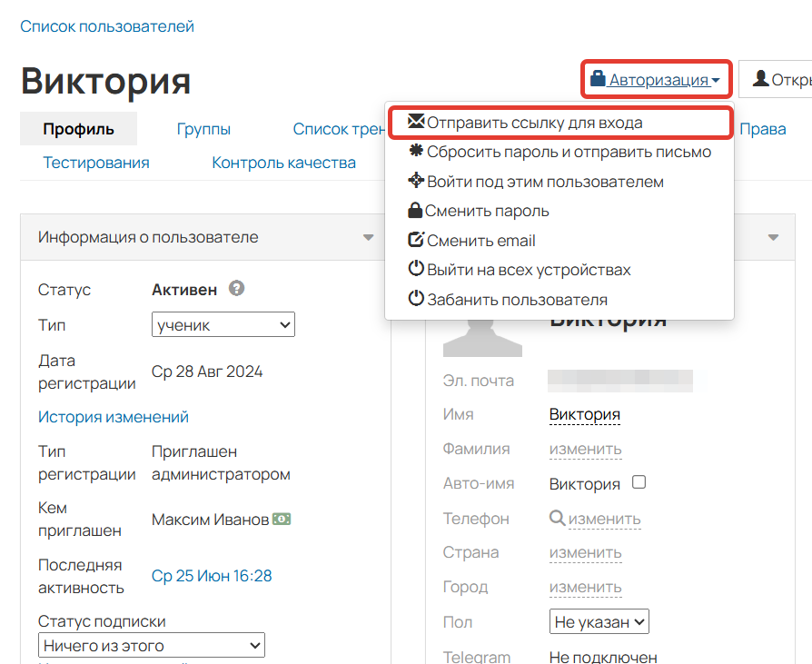The image size is (812, 664).
Task: Click the crossed-arrows icon on "Войти под этим пользователем"
Action: [416, 181]
